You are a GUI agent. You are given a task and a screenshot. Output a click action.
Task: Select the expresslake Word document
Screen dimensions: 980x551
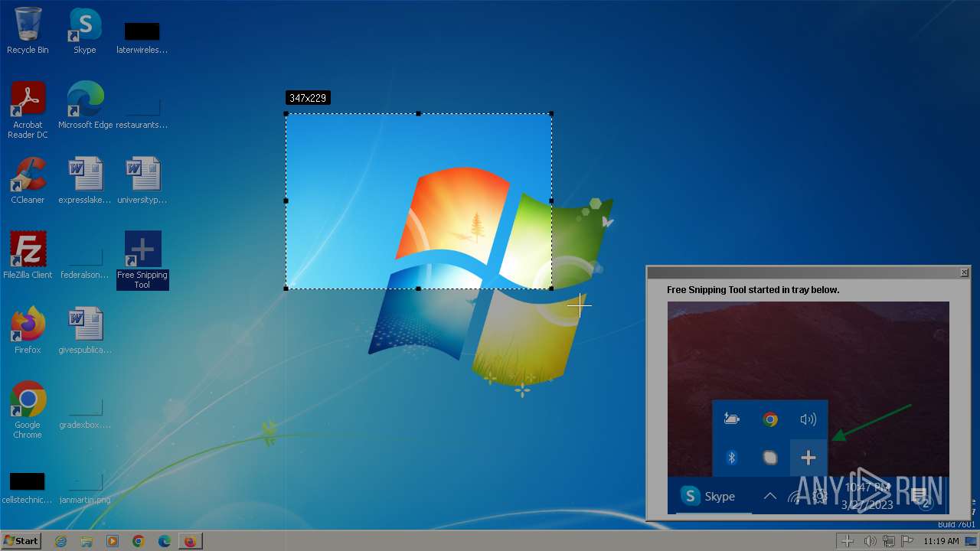pyautogui.click(x=85, y=181)
